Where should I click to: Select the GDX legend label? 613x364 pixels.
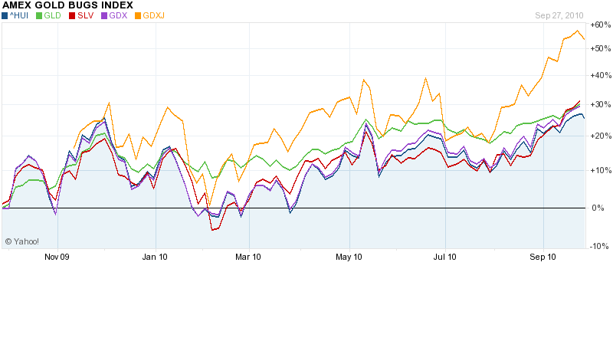(x=118, y=15)
